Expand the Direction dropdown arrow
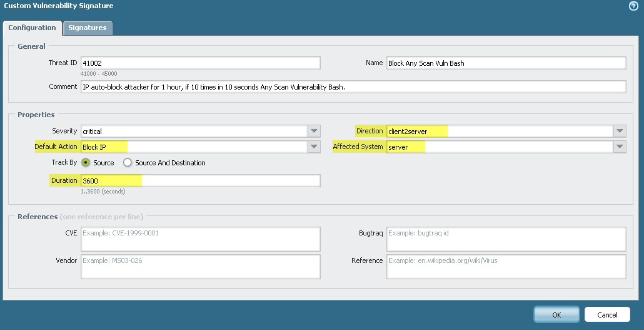The height and width of the screenshot is (330, 644). 619,131
